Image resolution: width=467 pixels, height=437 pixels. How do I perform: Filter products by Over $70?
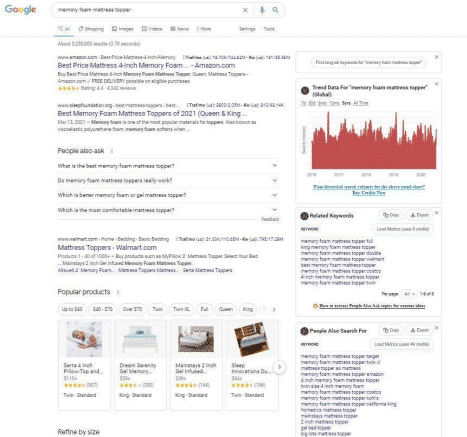[x=132, y=309]
